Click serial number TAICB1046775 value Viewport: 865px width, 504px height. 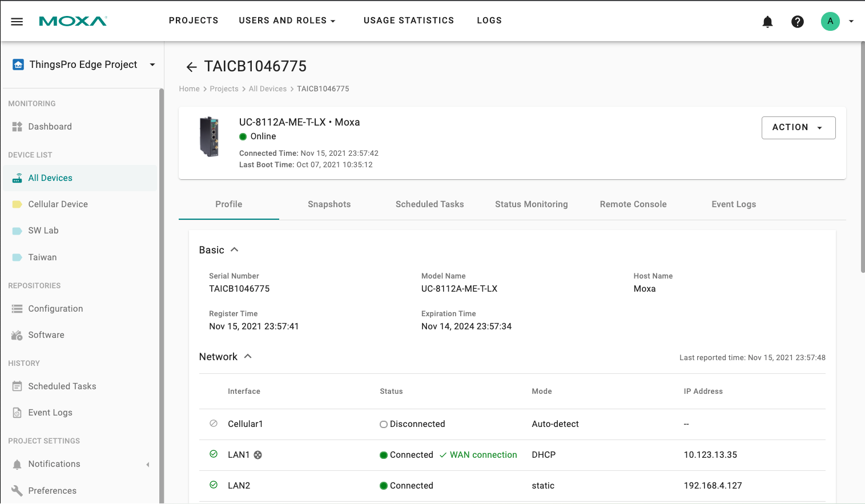239,289
